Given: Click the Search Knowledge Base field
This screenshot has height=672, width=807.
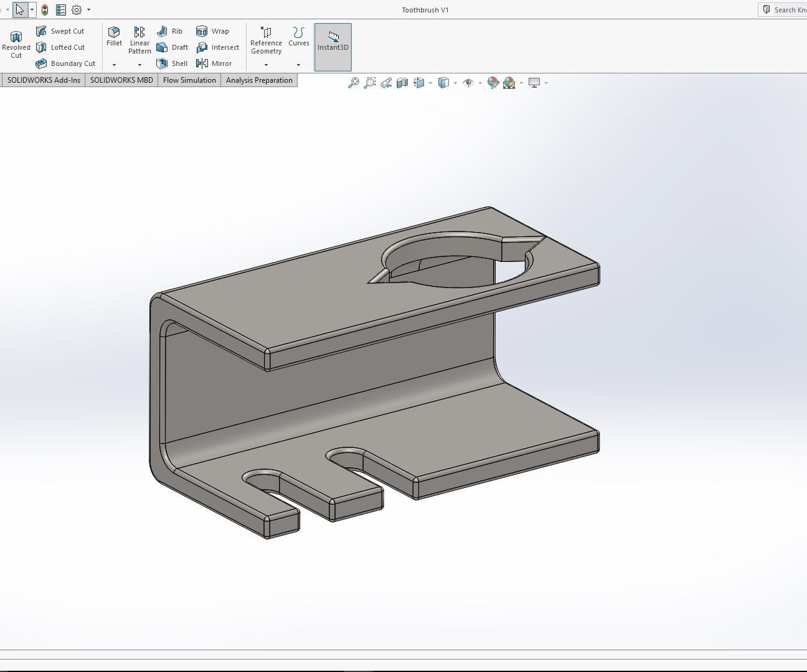Looking at the screenshot, I should pyautogui.click(x=788, y=10).
